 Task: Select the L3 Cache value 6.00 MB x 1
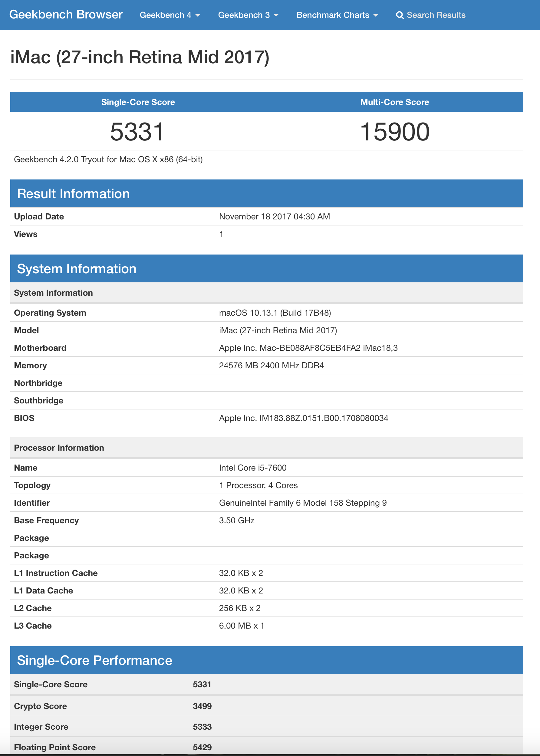[x=242, y=626]
